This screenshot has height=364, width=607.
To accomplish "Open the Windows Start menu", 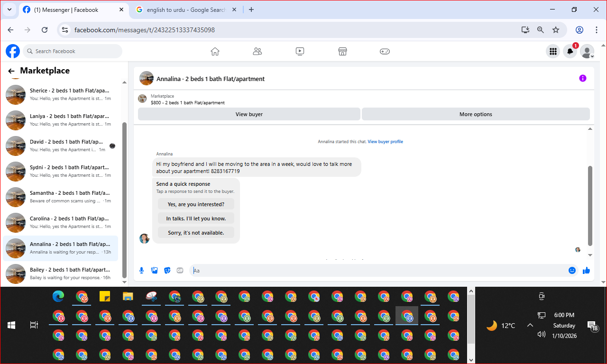I will click(x=11, y=325).
